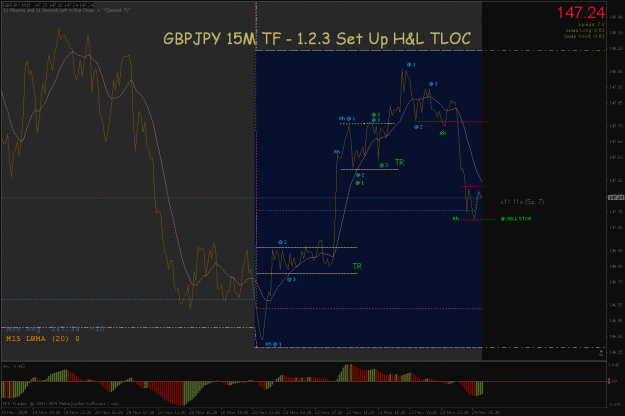Click the chart shift marker above price axis bottom
This screenshot has height=416, width=625.
pos(601,353)
